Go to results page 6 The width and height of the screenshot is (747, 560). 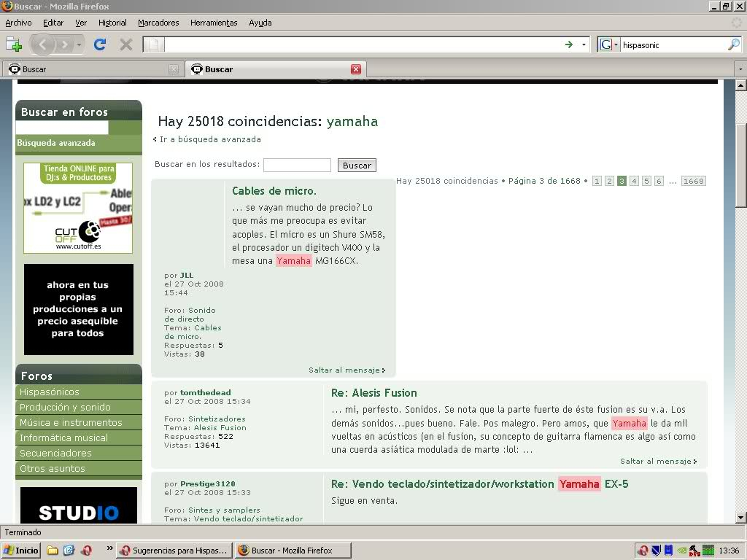tap(659, 181)
